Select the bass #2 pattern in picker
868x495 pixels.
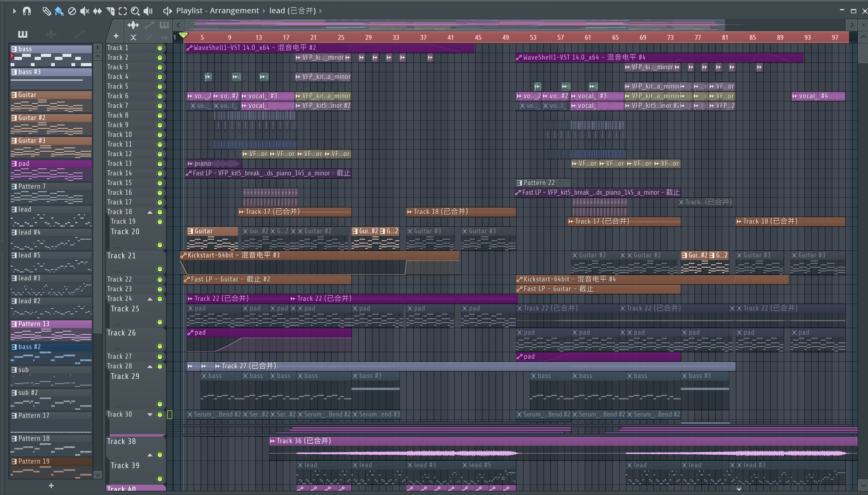[51, 354]
